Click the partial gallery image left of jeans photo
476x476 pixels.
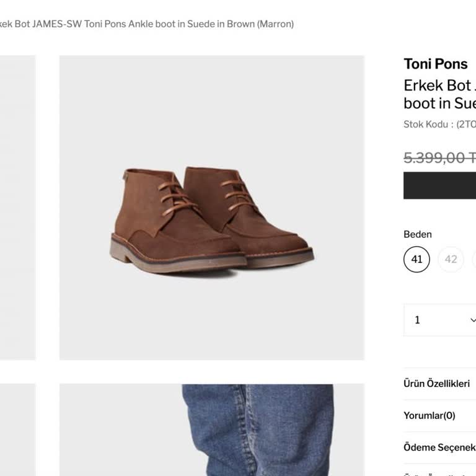pos(17,430)
